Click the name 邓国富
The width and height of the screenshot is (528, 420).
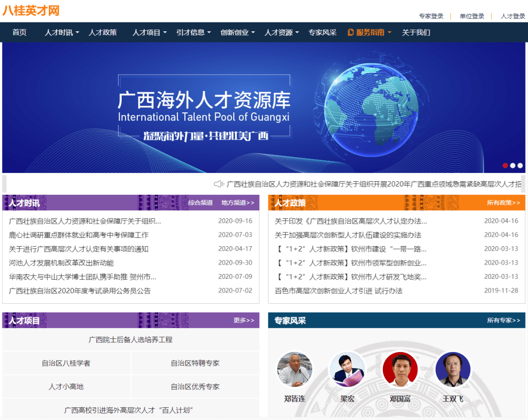pyautogui.click(x=400, y=399)
